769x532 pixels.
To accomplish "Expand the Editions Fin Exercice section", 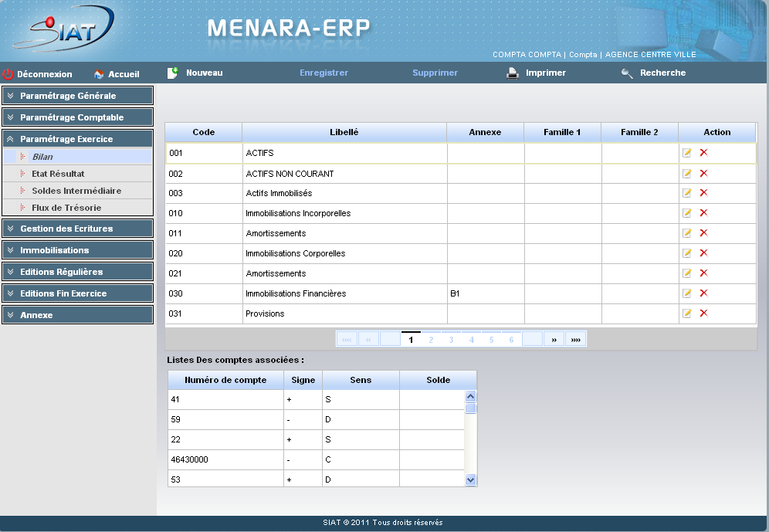I will [x=77, y=293].
